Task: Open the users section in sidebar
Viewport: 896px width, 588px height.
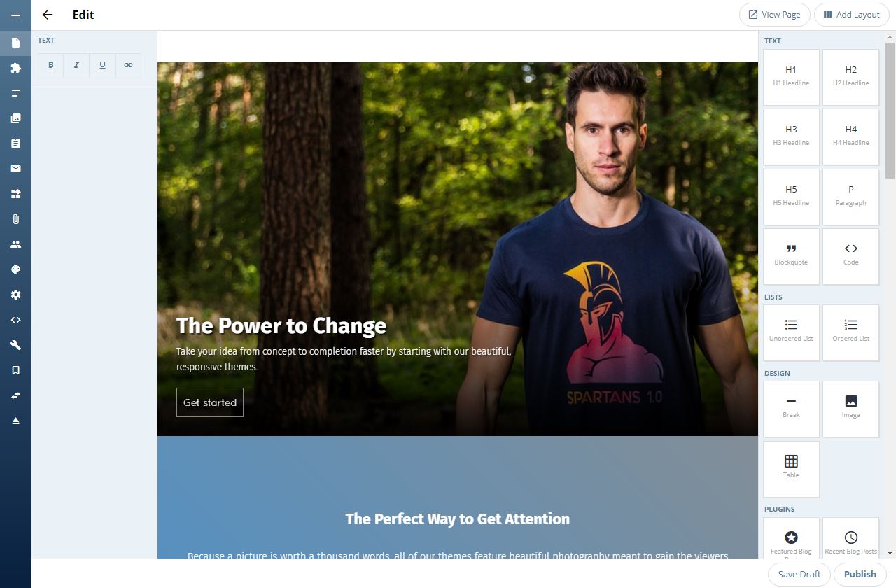Action: [15, 244]
